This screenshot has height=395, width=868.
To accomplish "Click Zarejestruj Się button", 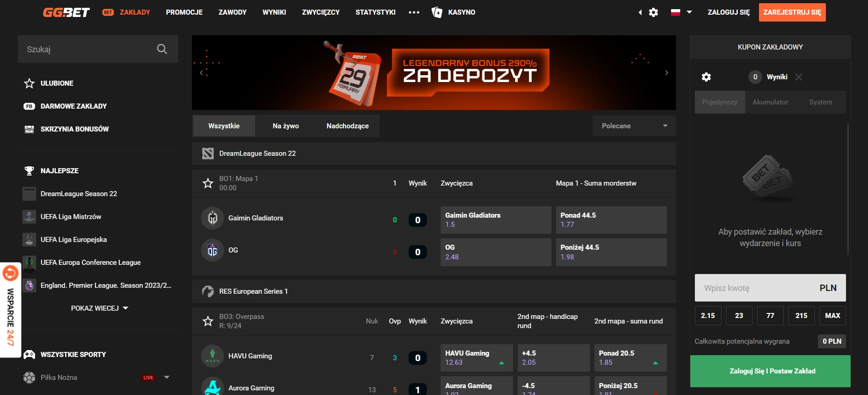I will point(792,12).
